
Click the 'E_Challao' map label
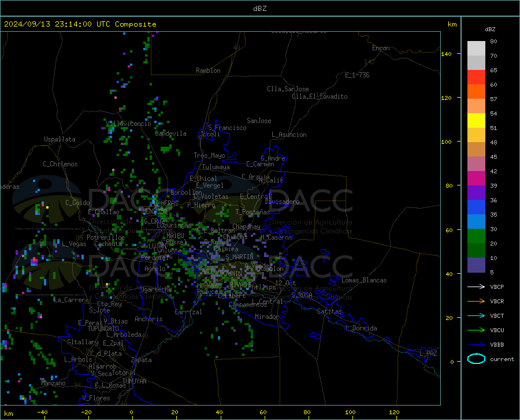tap(103, 212)
